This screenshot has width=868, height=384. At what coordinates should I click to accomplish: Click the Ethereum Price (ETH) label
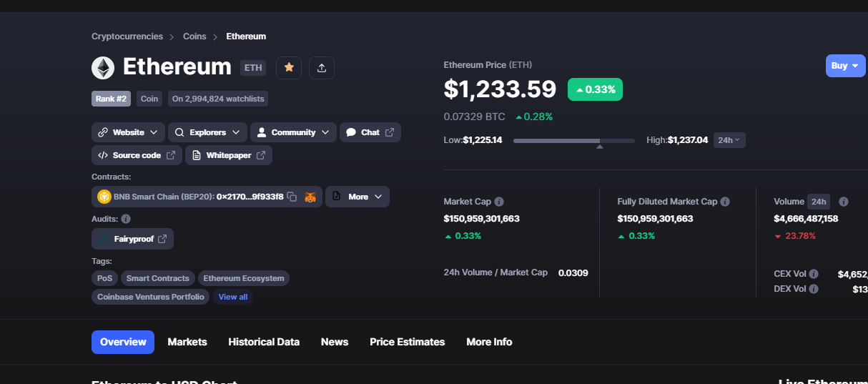coord(488,65)
